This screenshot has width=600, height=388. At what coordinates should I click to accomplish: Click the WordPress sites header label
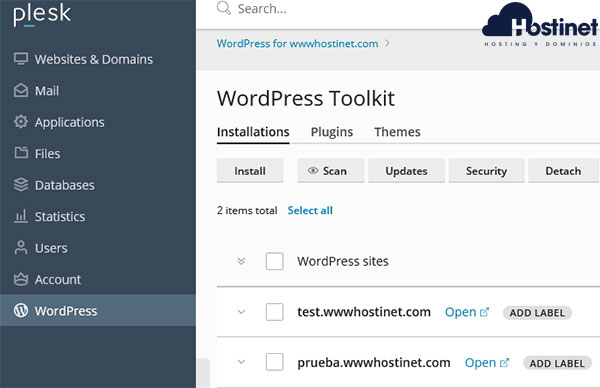[x=343, y=261]
